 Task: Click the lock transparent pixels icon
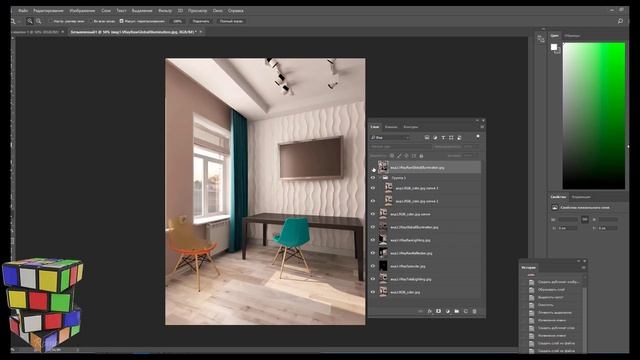click(x=392, y=156)
